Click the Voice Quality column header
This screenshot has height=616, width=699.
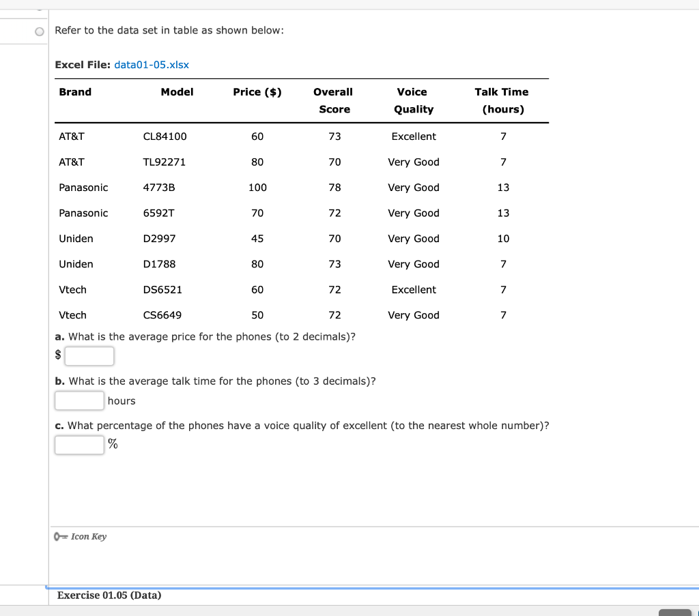pyautogui.click(x=414, y=100)
